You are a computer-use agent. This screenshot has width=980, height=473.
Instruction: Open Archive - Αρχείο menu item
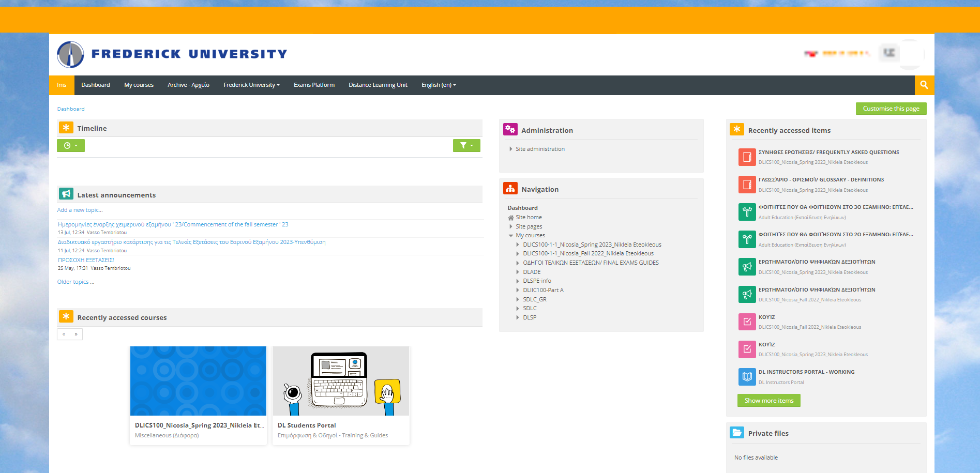[x=188, y=85]
